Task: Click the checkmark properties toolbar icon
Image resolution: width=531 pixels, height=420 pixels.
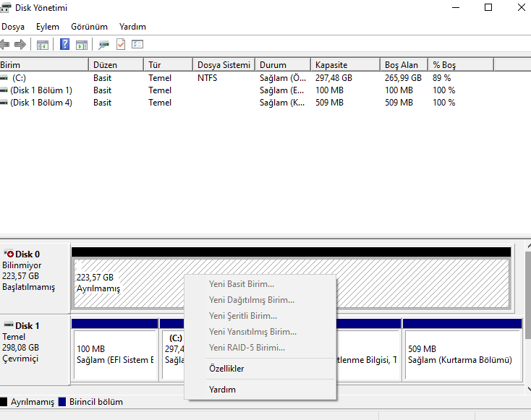Action: (121, 44)
